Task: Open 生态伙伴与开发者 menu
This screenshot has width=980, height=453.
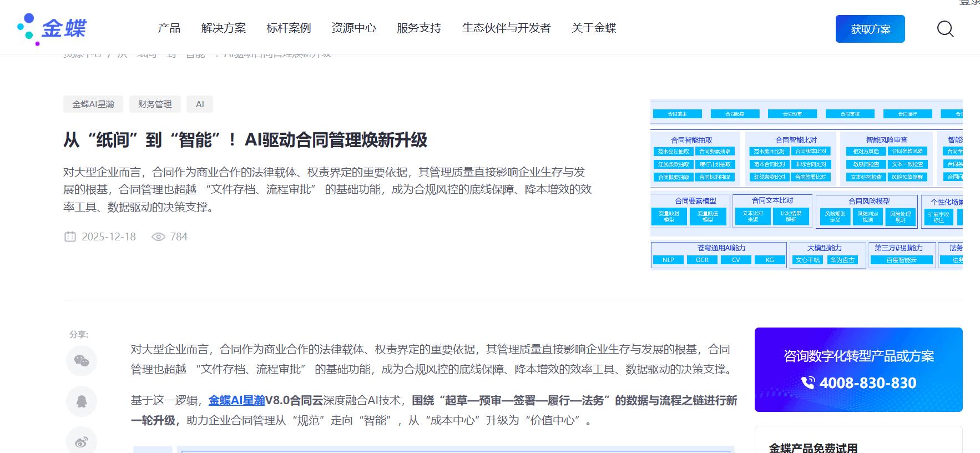Action: [507, 28]
